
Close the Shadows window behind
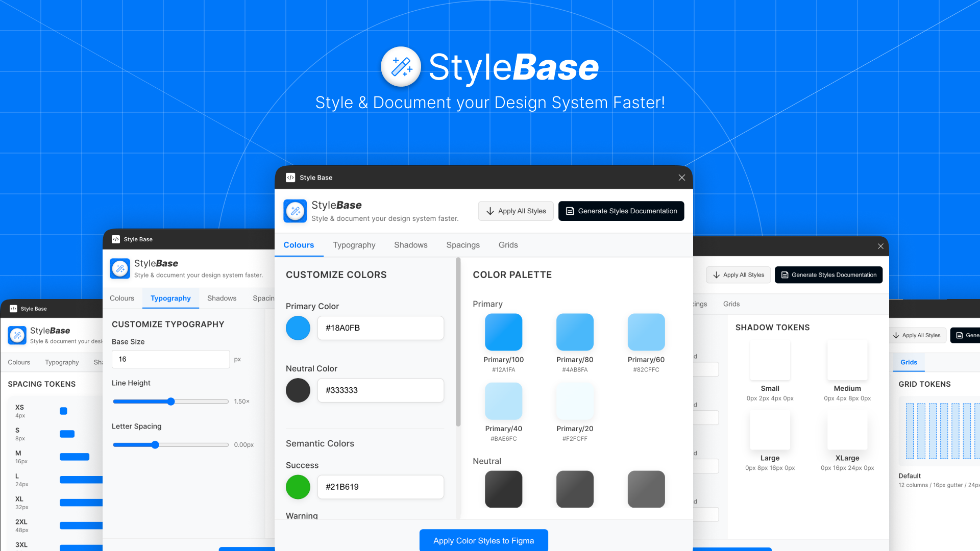pyautogui.click(x=880, y=246)
